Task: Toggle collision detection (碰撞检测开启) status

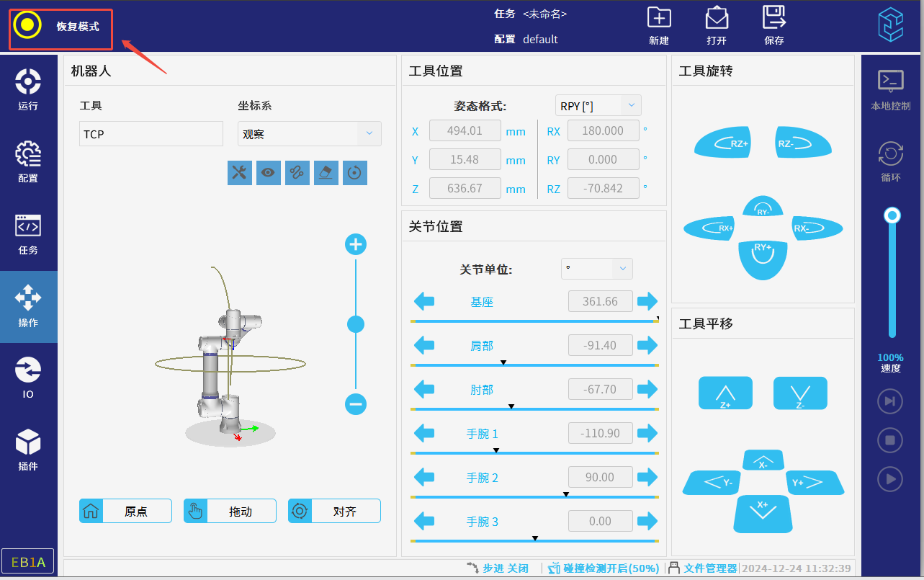Action: (x=604, y=568)
